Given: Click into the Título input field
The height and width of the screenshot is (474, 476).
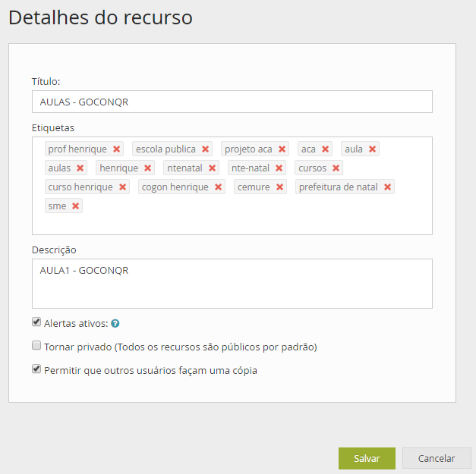Looking at the screenshot, I should pos(232,102).
